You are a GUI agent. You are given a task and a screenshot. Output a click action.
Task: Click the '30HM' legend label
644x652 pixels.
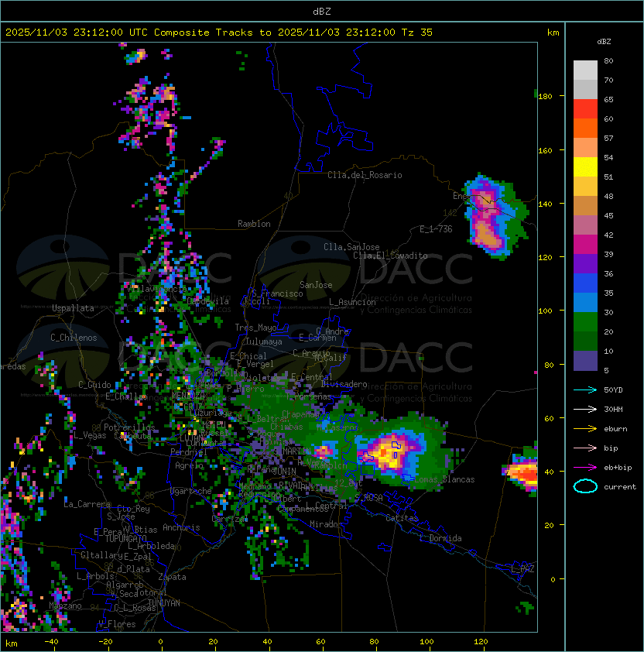pos(613,409)
